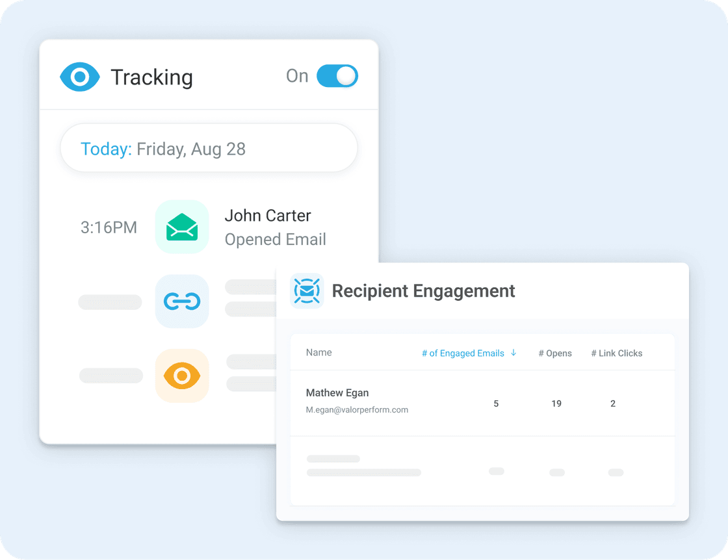
Task: Open John Carter's name in tracking feed
Action: click(x=268, y=216)
